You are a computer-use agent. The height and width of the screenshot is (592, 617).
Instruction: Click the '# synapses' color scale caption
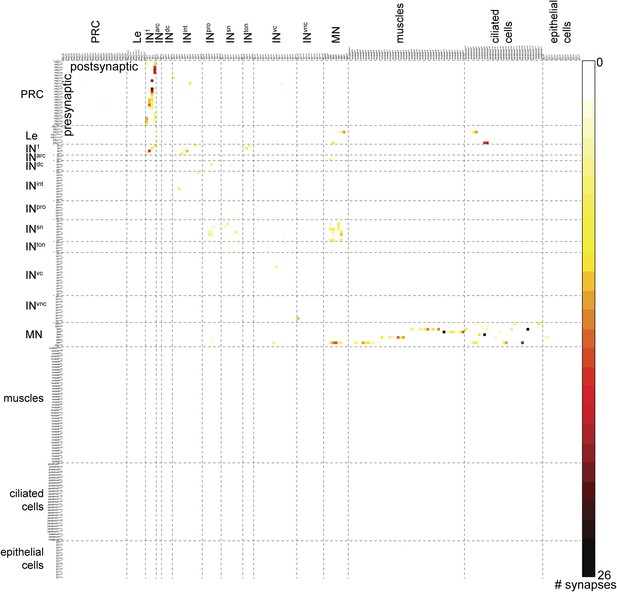585,585
